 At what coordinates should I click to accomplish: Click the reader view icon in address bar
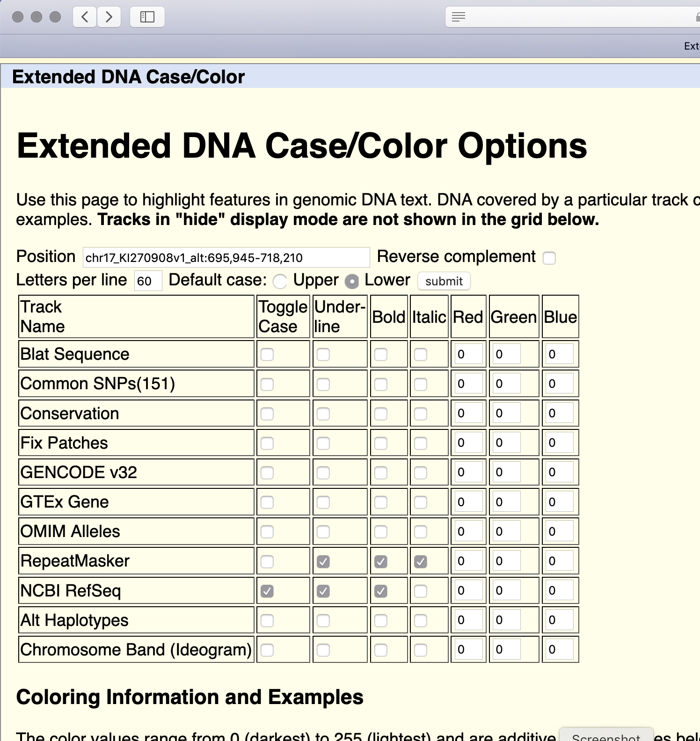[x=459, y=17]
